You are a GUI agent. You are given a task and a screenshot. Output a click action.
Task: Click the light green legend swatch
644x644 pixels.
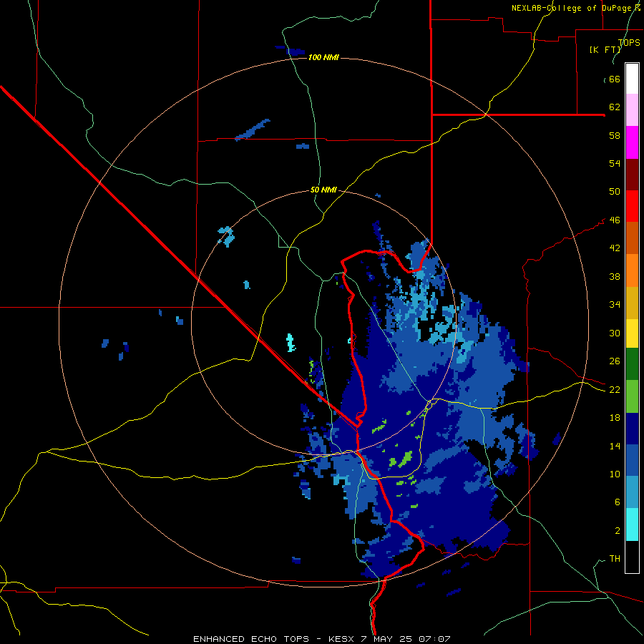click(632, 396)
